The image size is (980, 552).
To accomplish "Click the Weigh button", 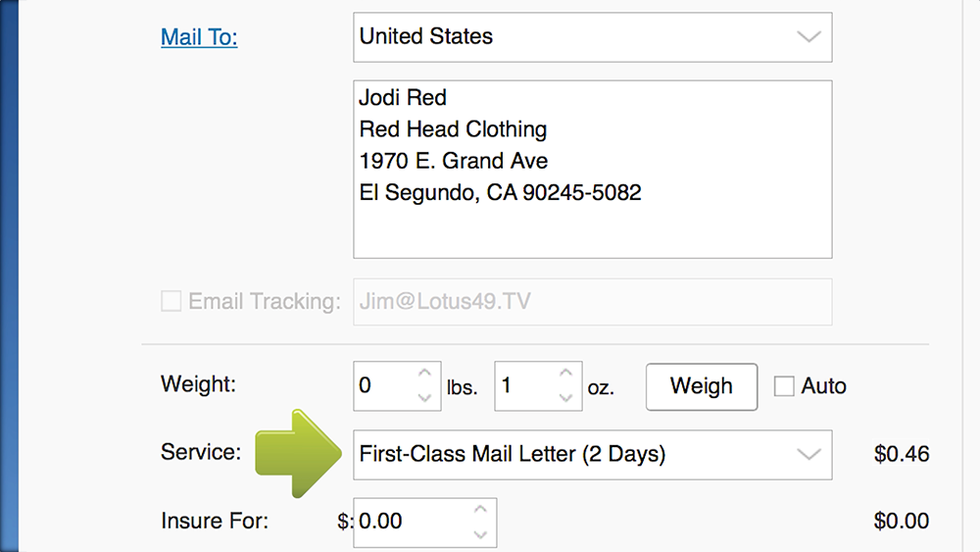I will [x=702, y=386].
